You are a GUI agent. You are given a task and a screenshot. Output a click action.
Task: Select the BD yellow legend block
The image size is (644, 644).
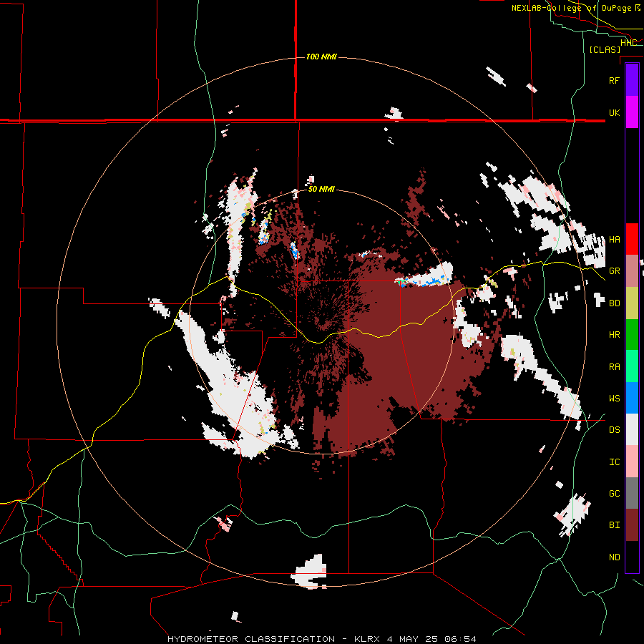pyautogui.click(x=632, y=303)
